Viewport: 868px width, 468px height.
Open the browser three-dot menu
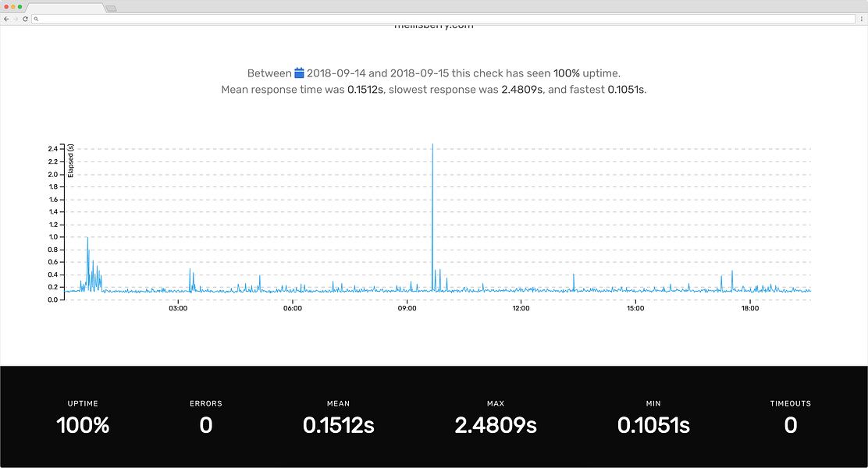click(861, 19)
